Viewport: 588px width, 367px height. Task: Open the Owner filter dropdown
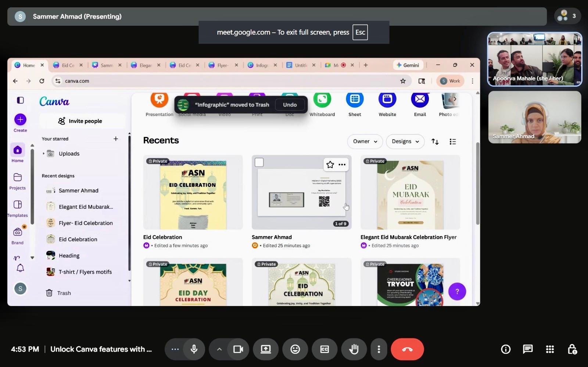click(365, 141)
